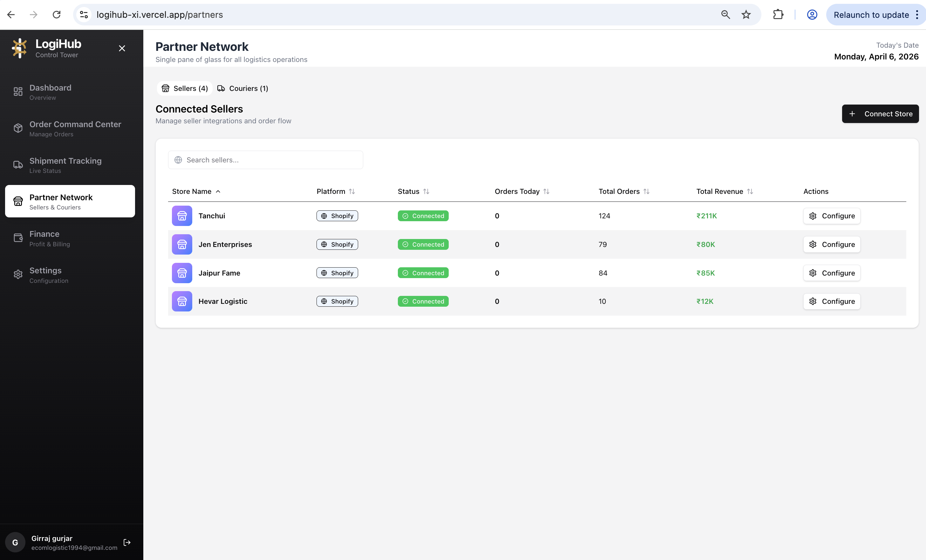
Task: Click the logout icon beside Girraj gurjar
Action: (127, 542)
